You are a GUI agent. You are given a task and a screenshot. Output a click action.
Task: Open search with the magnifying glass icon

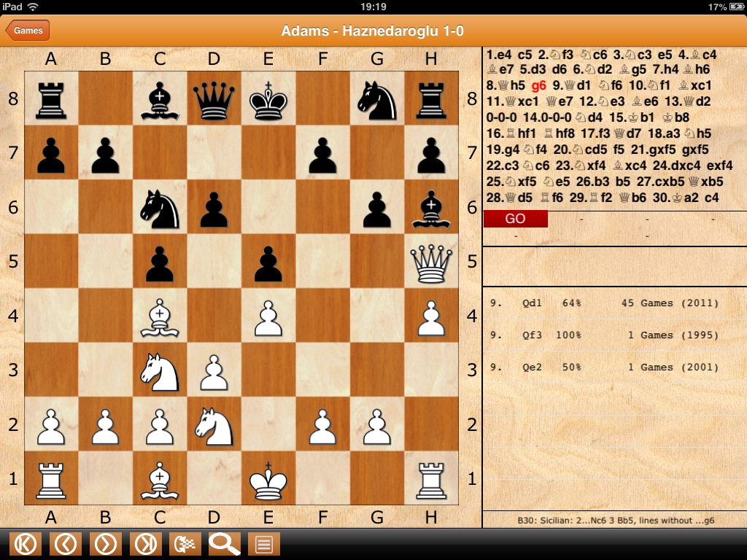tap(225, 544)
